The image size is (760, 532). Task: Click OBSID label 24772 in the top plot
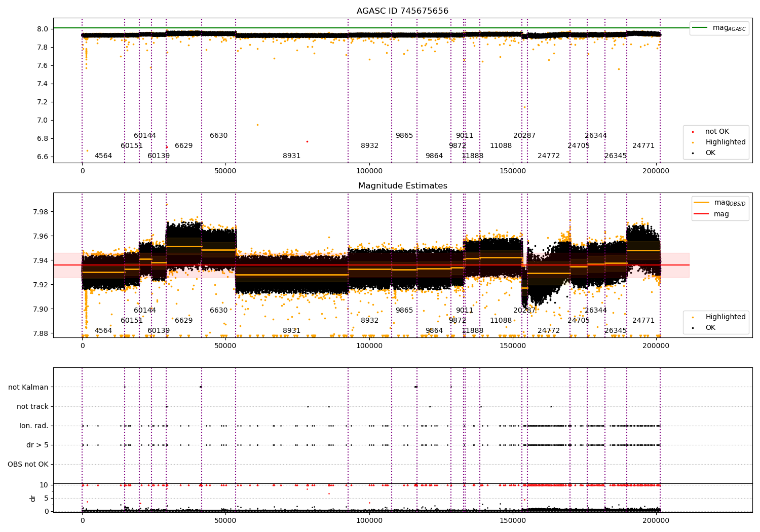click(549, 156)
